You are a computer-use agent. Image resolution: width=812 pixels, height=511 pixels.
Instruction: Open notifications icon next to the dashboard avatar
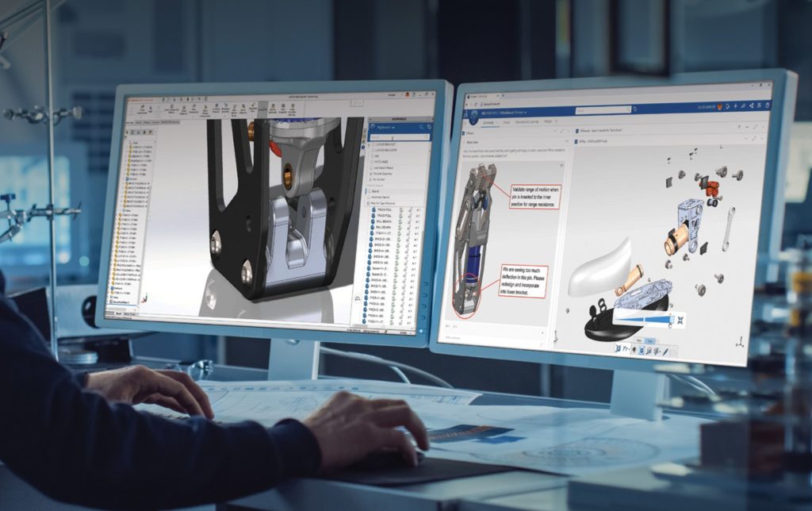point(728,106)
